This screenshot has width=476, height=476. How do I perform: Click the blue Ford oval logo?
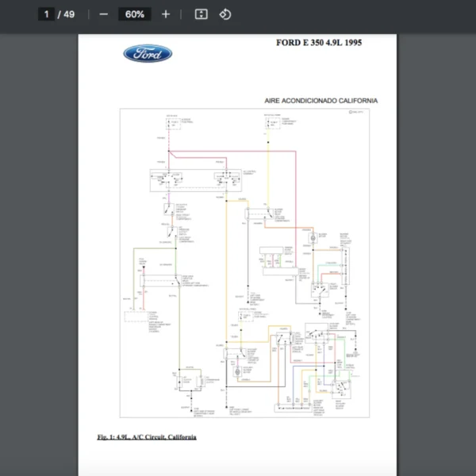point(148,54)
